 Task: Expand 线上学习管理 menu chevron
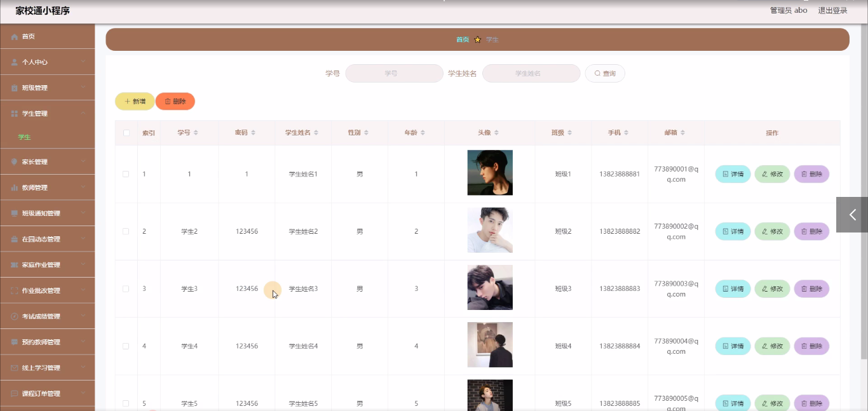point(83,367)
